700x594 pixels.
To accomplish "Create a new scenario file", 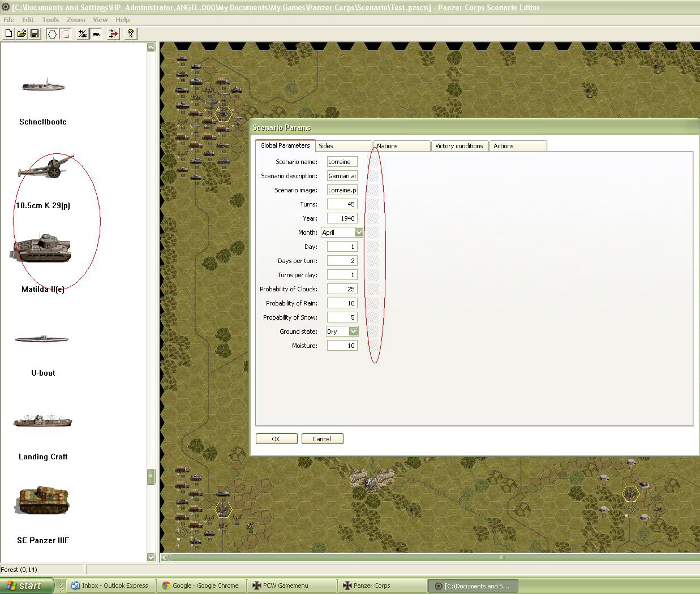I will (x=8, y=34).
